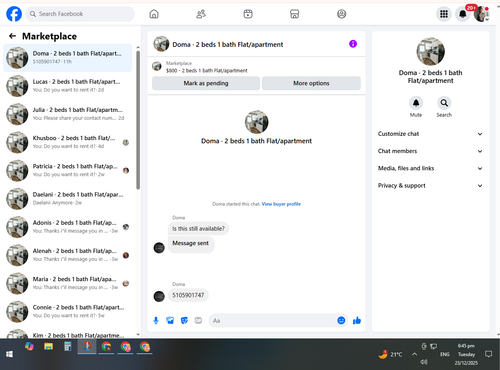Send a thumbs-up like
This screenshot has width=500, height=370.
coord(357,320)
